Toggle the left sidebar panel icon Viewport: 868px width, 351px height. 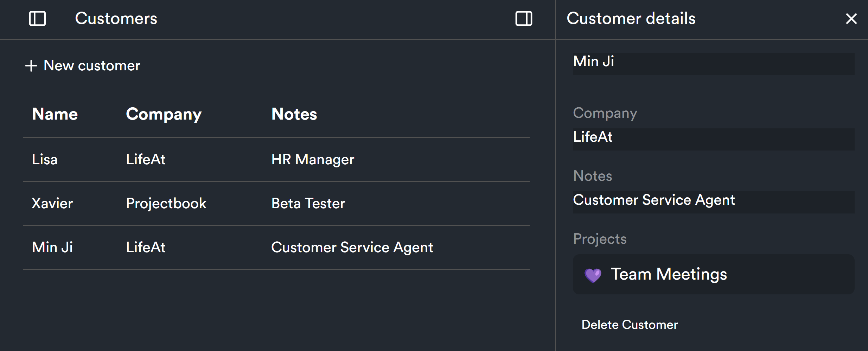point(37,19)
